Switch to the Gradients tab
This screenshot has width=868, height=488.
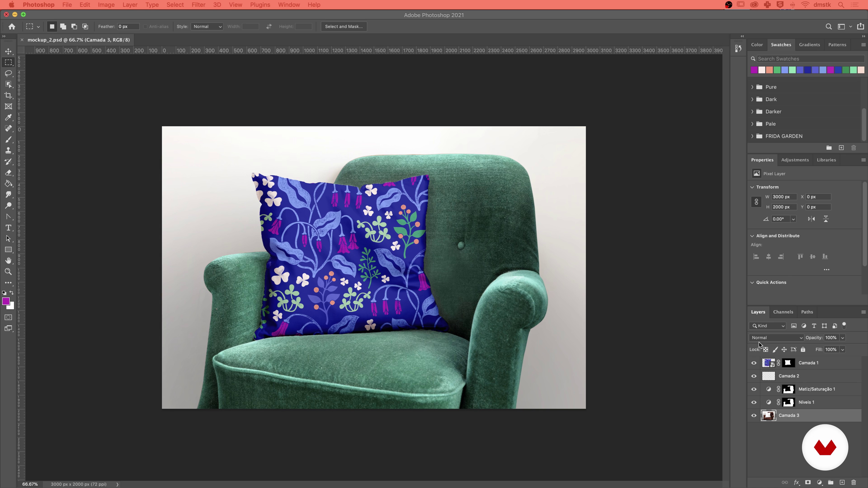pyautogui.click(x=809, y=45)
